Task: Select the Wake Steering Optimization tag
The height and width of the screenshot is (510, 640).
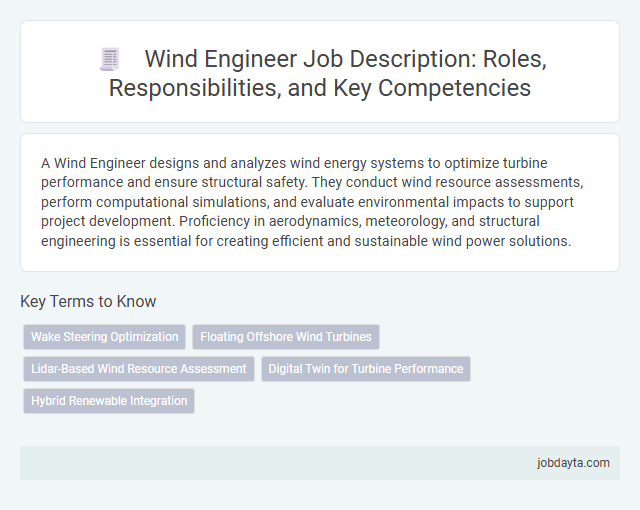Action: [x=104, y=337]
